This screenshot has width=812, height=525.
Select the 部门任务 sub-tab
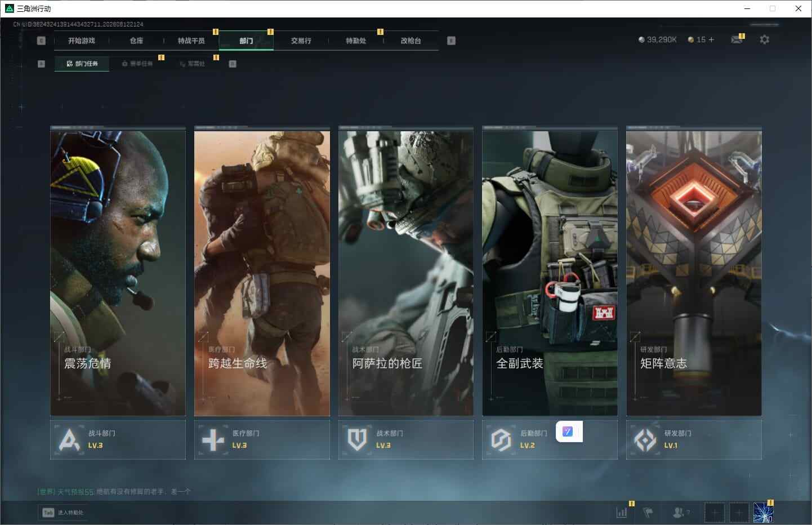(82, 64)
